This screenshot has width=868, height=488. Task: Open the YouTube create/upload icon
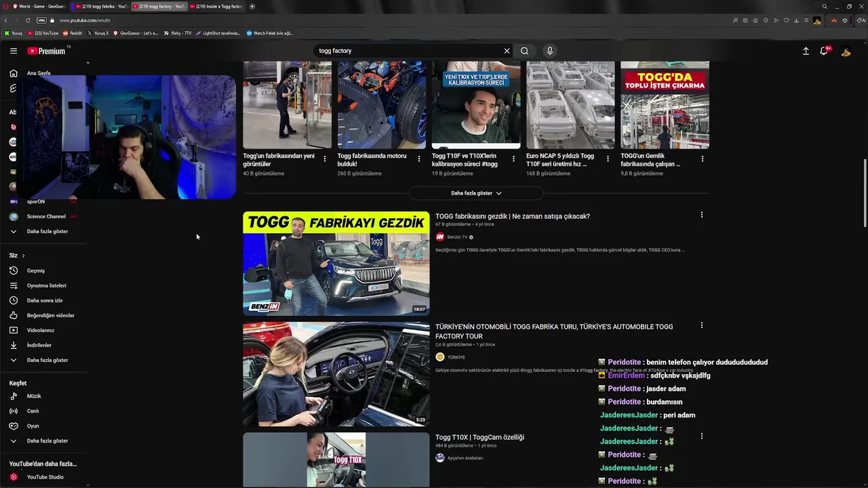[x=806, y=51]
